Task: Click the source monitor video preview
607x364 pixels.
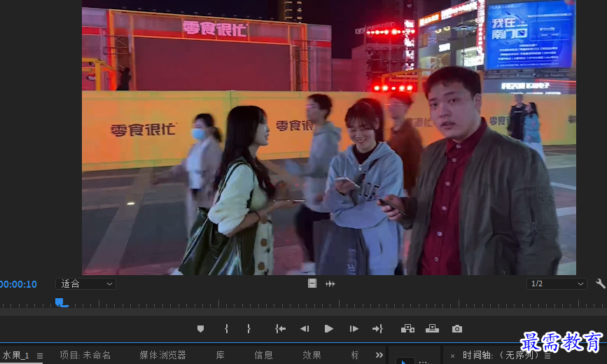Action: coord(328,137)
